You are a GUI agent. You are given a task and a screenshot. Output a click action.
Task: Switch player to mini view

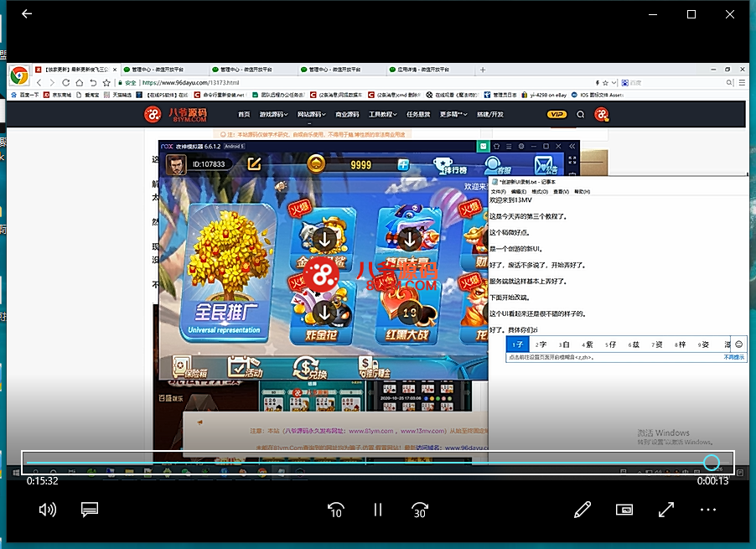624,509
